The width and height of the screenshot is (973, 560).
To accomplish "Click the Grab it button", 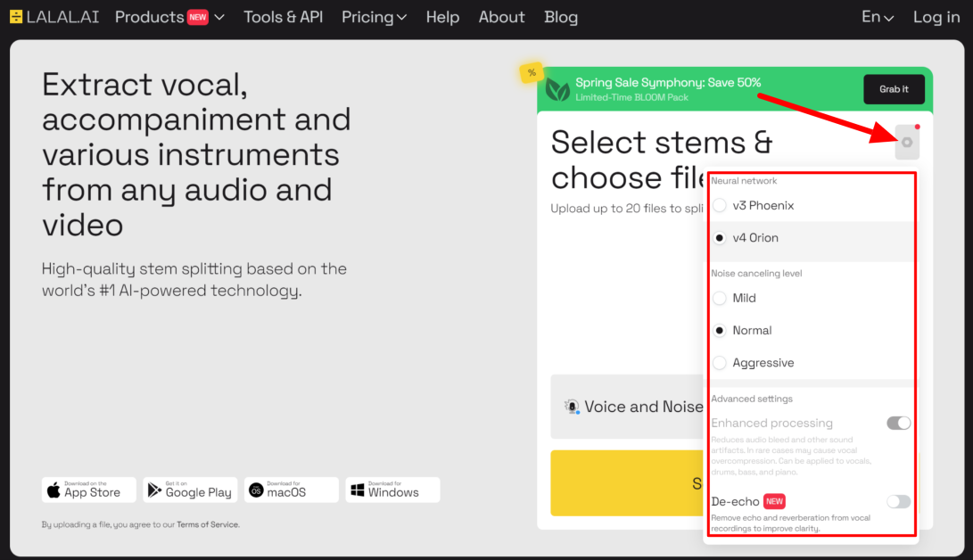I will pos(894,89).
